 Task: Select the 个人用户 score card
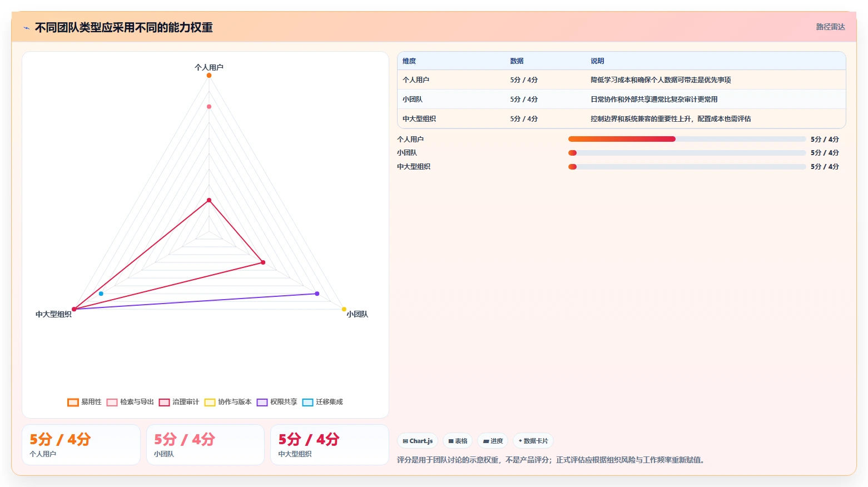point(81,445)
